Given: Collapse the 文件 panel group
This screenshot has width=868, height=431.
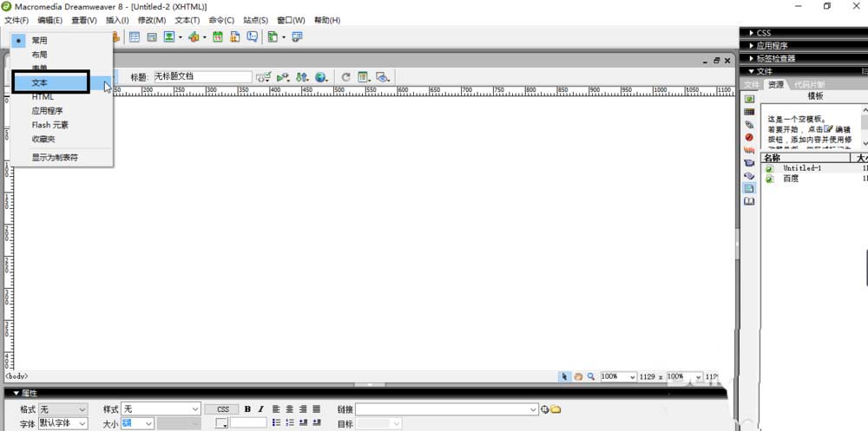Looking at the screenshot, I should pyautogui.click(x=751, y=71).
